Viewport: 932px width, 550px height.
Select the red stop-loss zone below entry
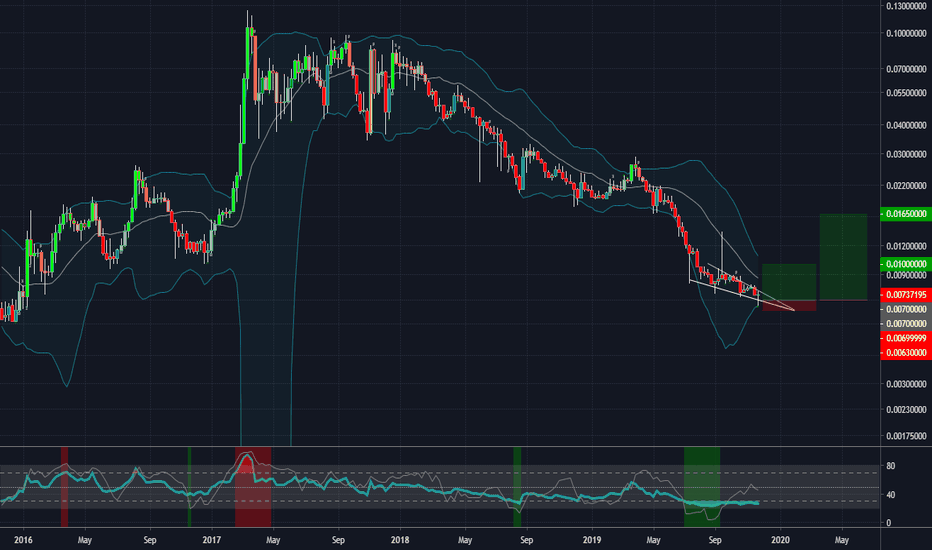(x=789, y=306)
